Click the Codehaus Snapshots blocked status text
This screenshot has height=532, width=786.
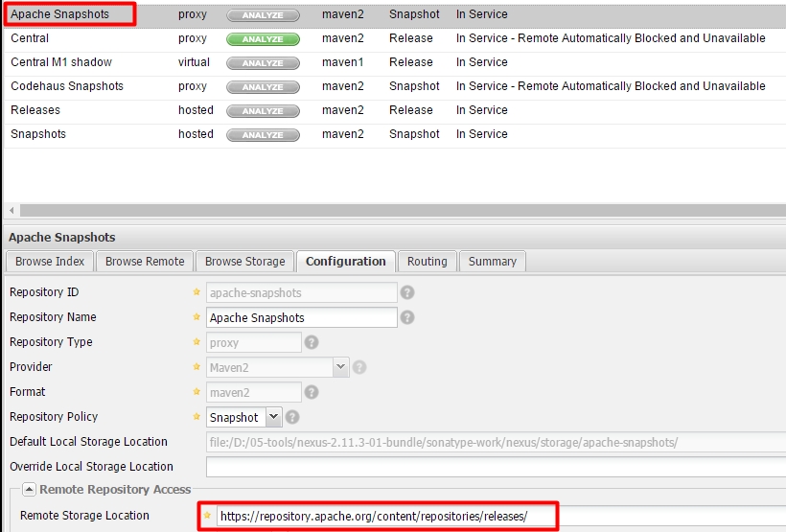click(x=611, y=86)
